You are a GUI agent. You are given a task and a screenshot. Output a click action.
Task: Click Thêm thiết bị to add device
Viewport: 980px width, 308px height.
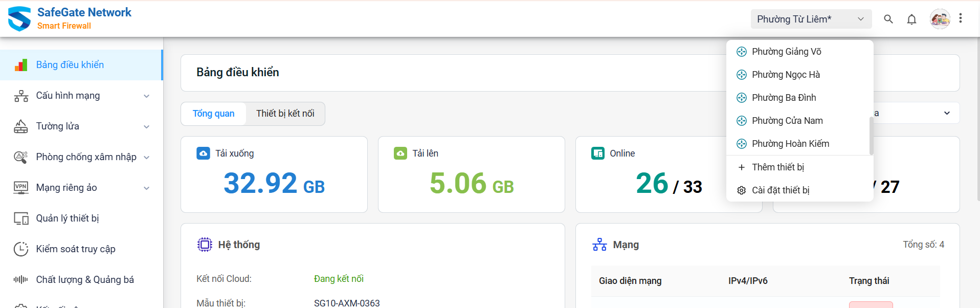click(x=777, y=167)
